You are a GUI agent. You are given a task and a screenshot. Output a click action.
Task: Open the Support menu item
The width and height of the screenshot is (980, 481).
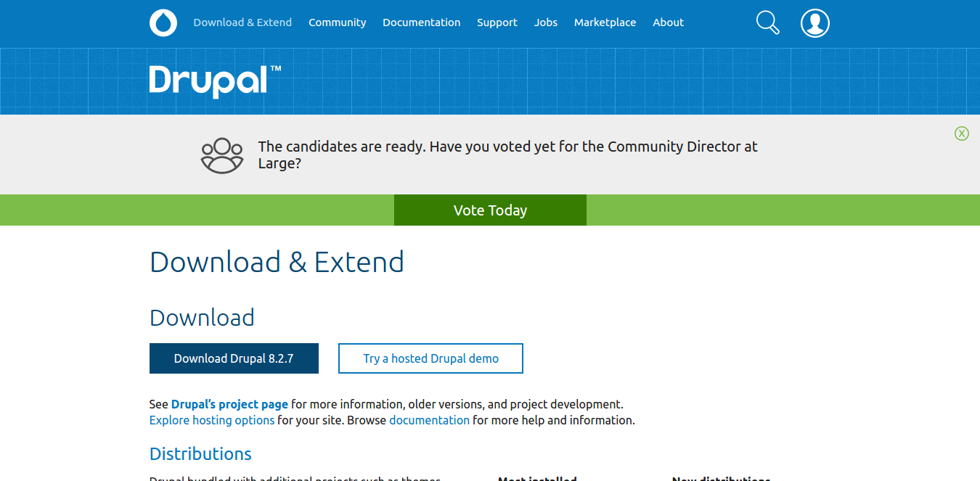point(497,22)
